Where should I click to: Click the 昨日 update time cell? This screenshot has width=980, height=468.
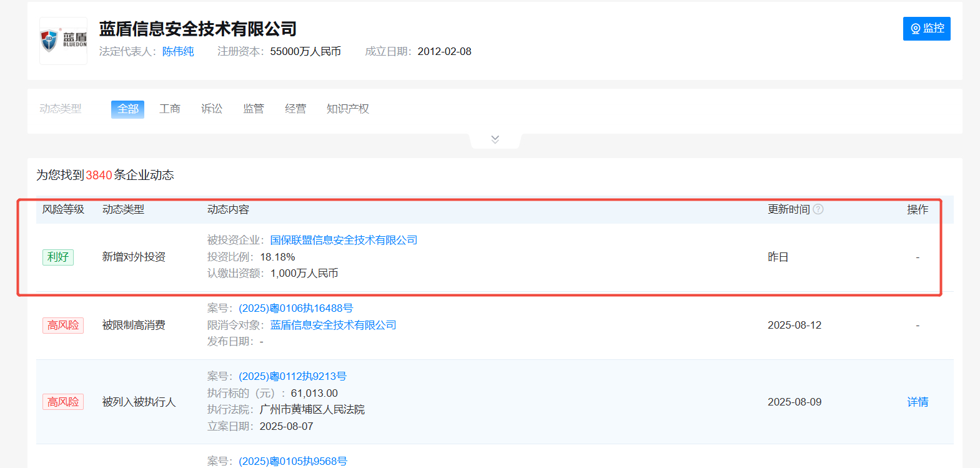point(778,257)
